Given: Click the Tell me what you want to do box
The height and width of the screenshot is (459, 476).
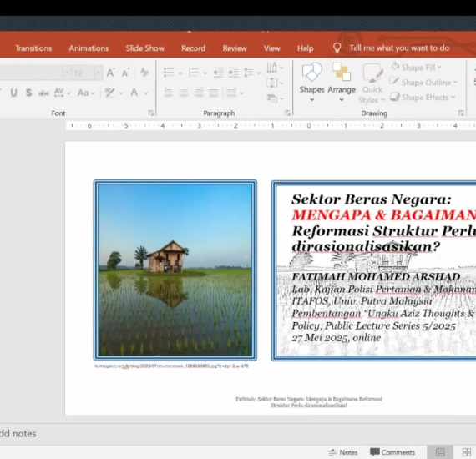Looking at the screenshot, I should click(x=399, y=48).
